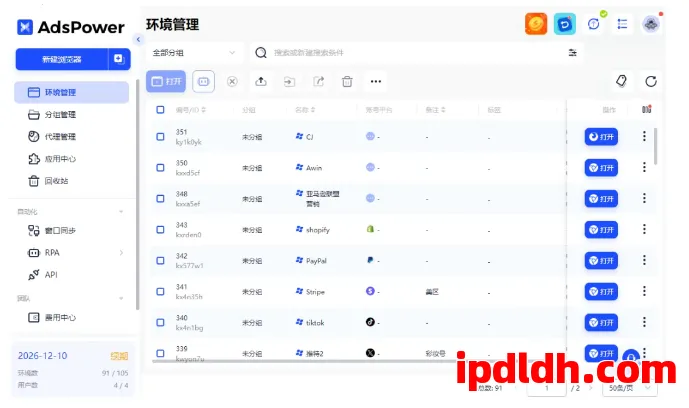Open more options for tiktok row
Screen dimensions: 689x408
(644, 322)
